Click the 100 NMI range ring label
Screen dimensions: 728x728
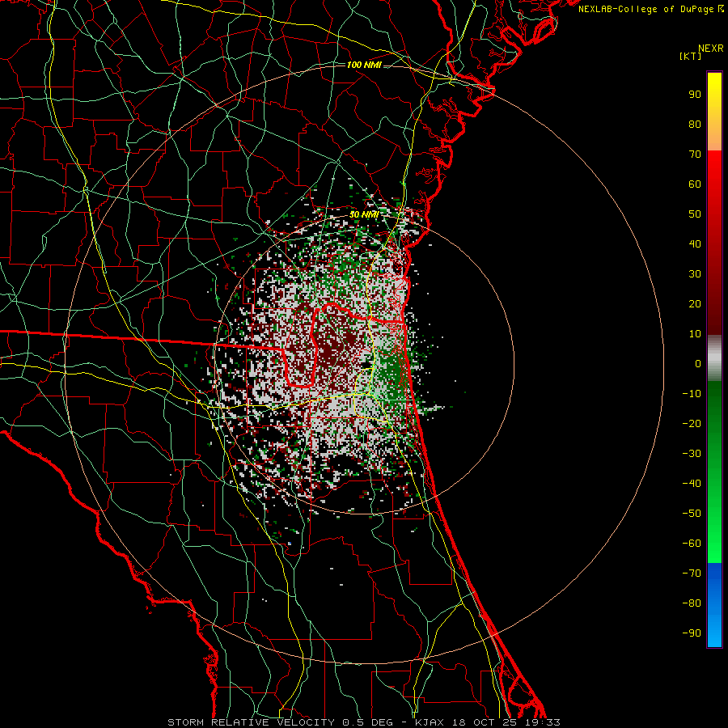click(x=364, y=65)
